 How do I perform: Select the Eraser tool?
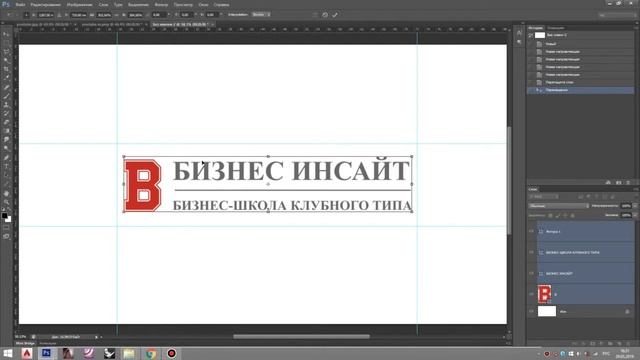(x=6, y=122)
